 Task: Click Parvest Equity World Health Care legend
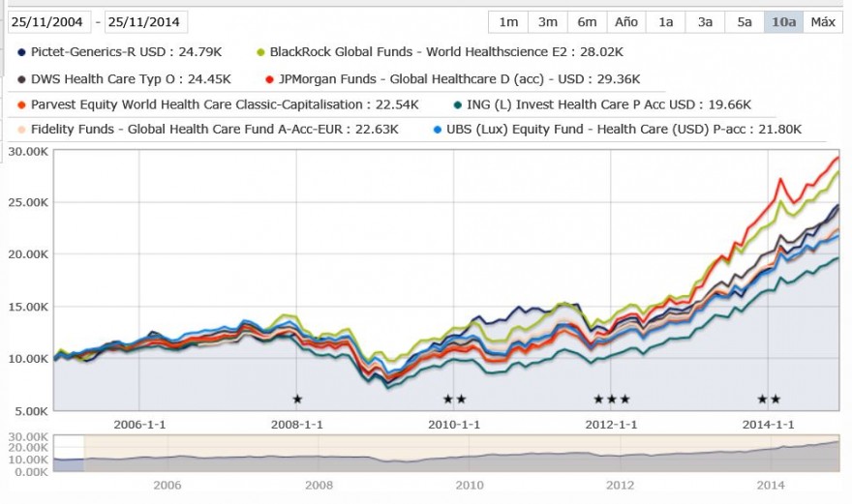point(225,104)
